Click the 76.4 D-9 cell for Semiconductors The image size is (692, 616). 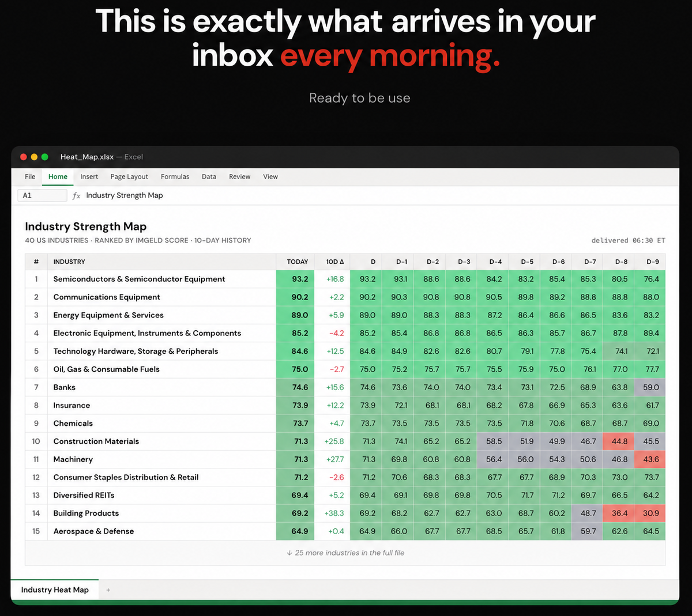click(x=651, y=279)
